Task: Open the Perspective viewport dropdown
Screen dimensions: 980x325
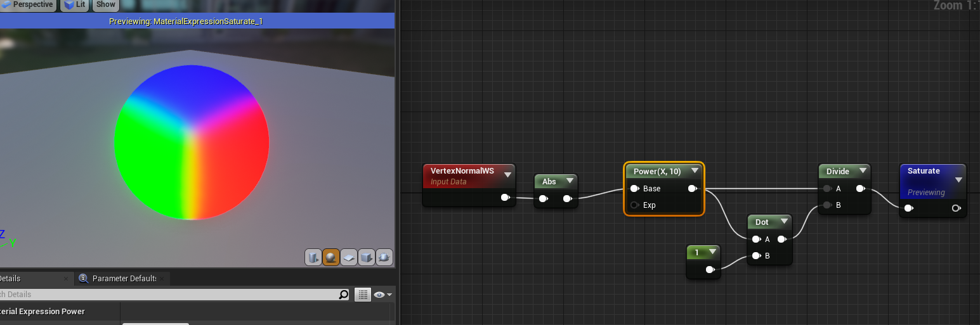Action: [29, 4]
